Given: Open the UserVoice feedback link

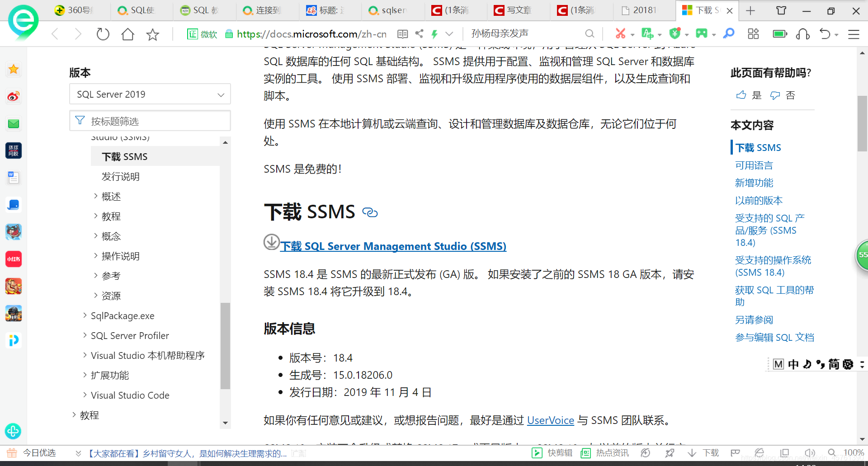Looking at the screenshot, I should [x=551, y=420].
